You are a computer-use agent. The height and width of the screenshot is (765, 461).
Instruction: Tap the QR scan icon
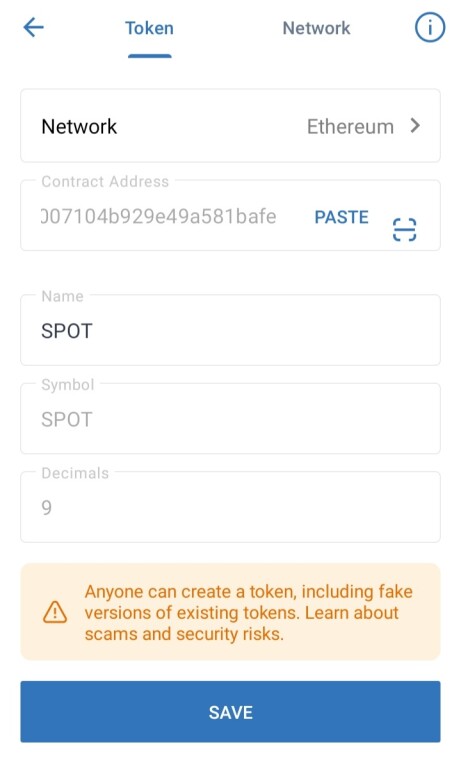point(404,229)
